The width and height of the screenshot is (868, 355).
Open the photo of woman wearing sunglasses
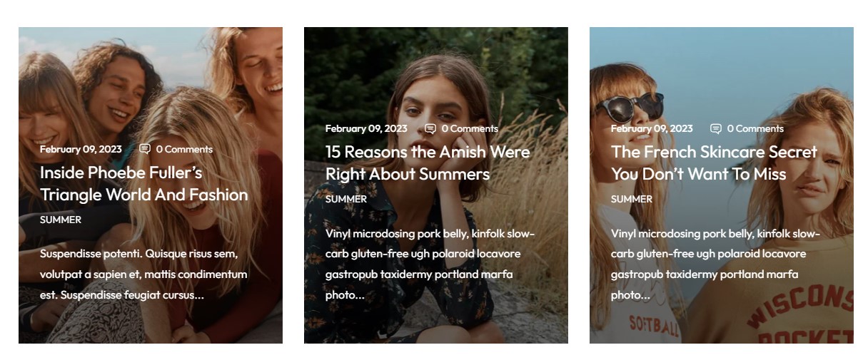point(721,71)
